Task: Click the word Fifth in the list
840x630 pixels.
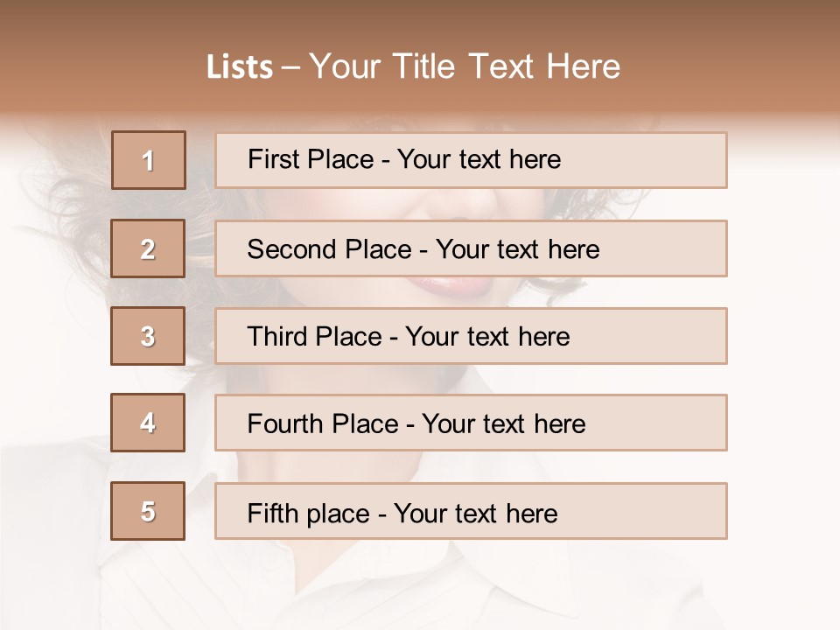Action: coord(273,513)
